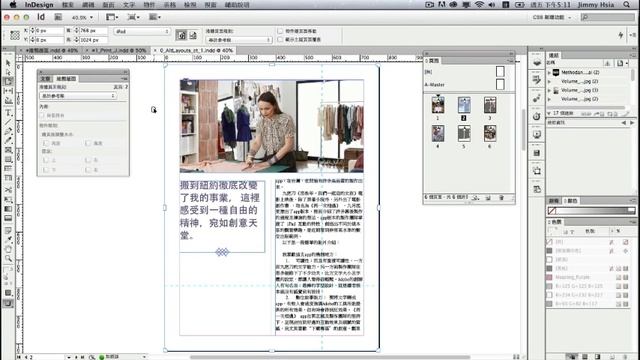Pick the Type tool
This screenshot has width=640, height=360.
point(8,113)
